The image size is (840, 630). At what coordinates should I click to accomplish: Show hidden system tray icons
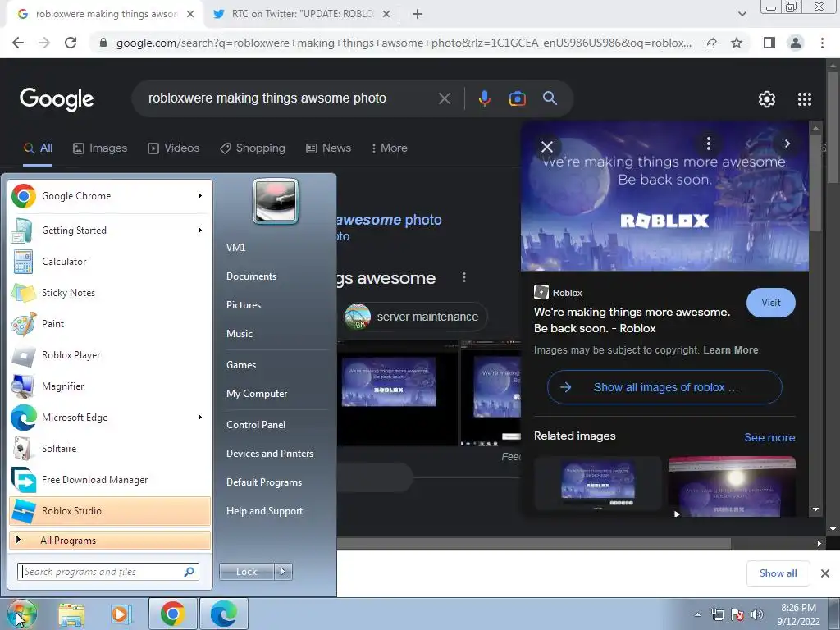coord(697,614)
